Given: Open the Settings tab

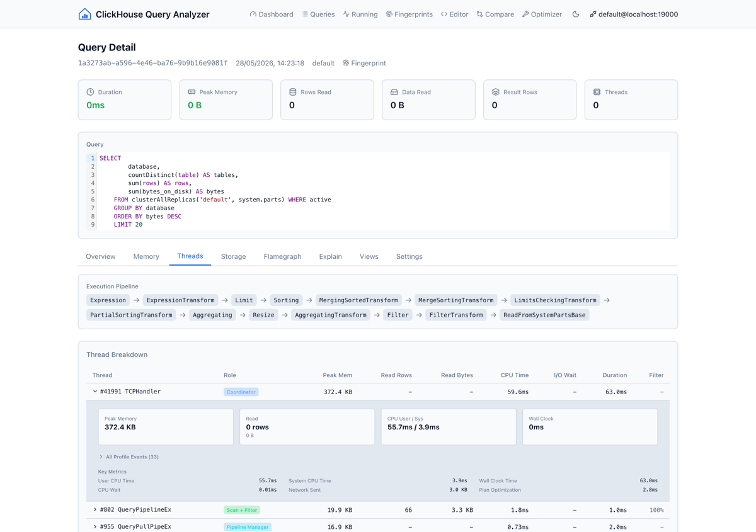Looking at the screenshot, I should pyautogui.click(x=409, y=256).
